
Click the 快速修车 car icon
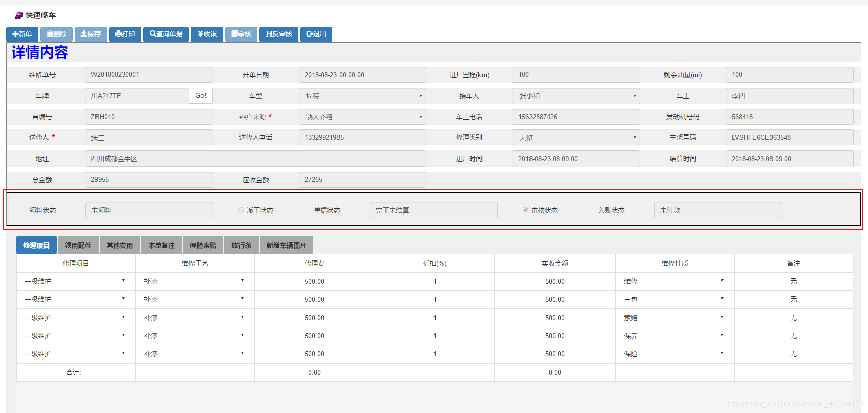[19, 15]
